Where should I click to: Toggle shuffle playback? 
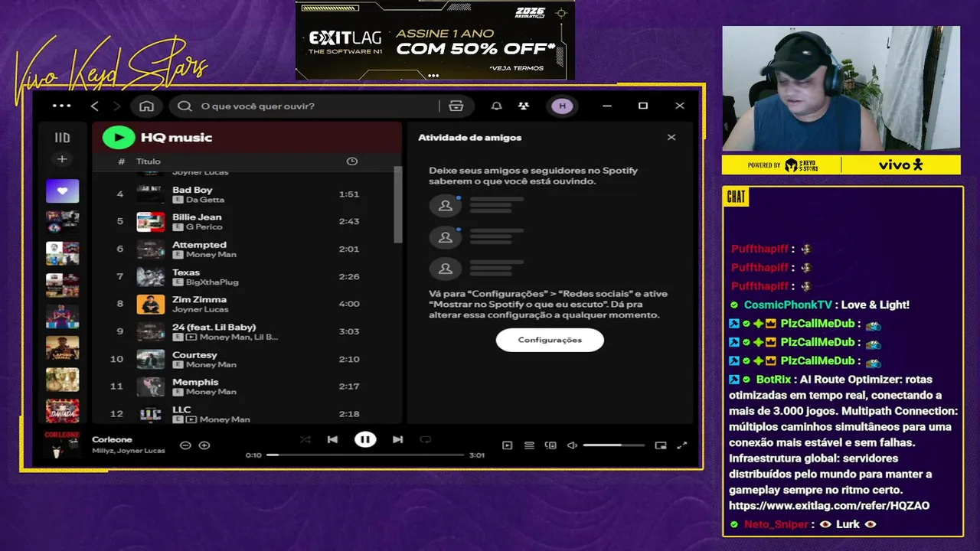305,439
